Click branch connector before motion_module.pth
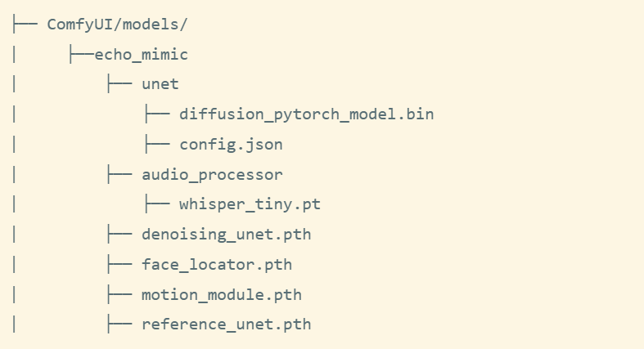The height and width of the screenshot is (349, 644). pos(119,294)
